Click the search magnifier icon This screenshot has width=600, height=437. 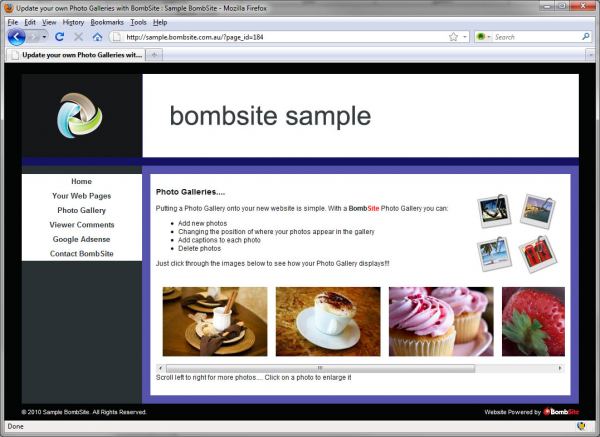[x=585, y=37]
